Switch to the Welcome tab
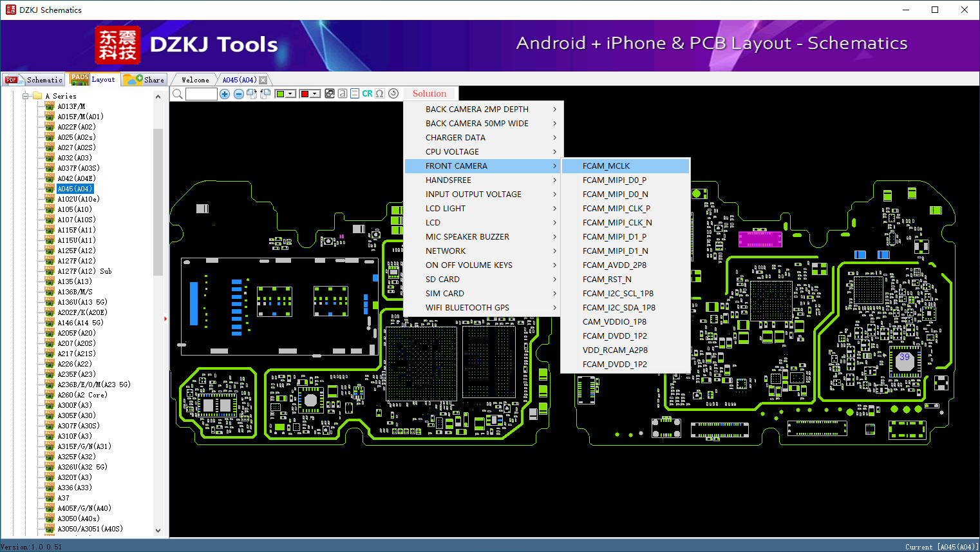 (195, 80)
